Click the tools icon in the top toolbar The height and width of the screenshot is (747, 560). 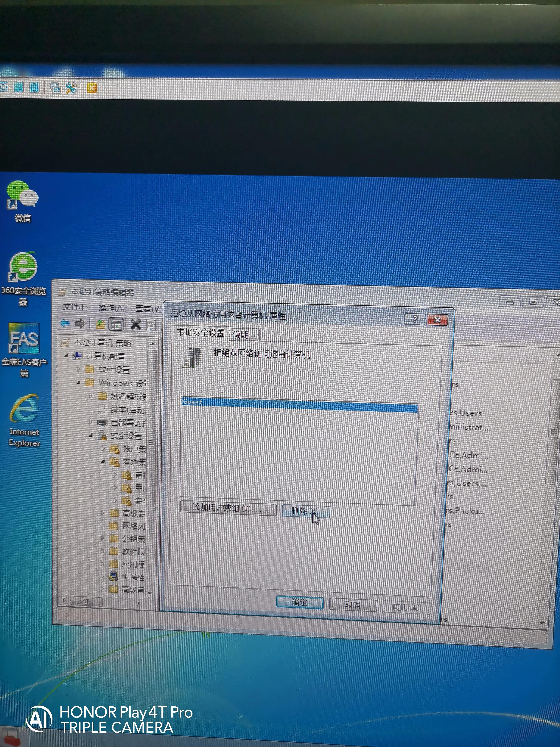(71, 88)
